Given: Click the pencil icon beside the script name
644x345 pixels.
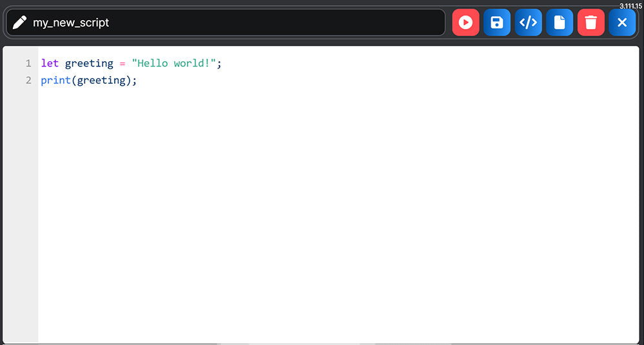Looking at the screenshot, I should coord(20,23).
